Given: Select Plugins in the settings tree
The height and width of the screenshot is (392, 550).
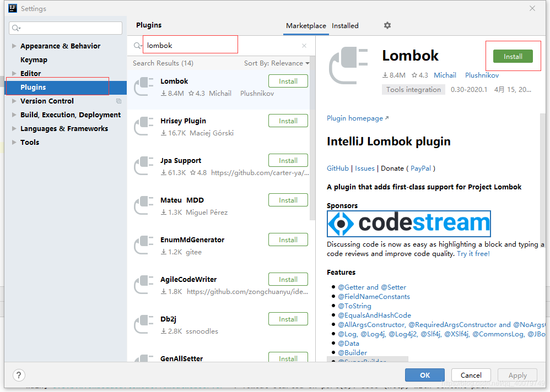Looking at the screenshot, I should pyautogui.click(x=66, y=87).
